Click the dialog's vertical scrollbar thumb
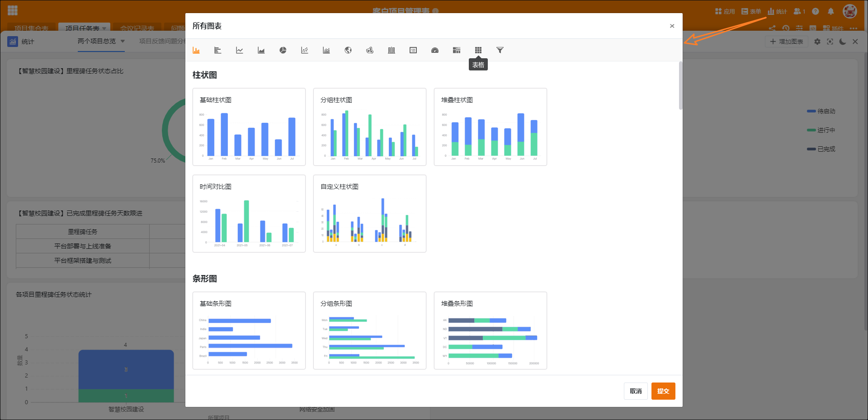The height and width of the screenshot is (420, 868). tap(680, 86)
